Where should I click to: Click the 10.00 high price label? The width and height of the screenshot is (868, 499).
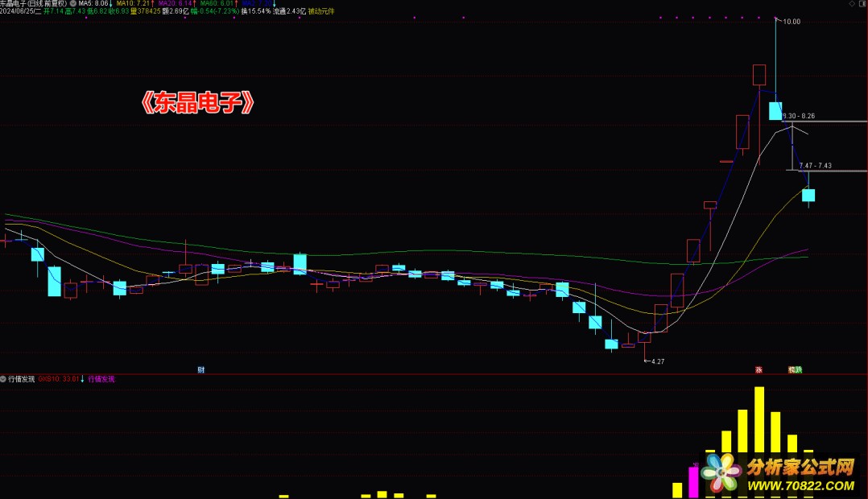coord(792,22)
